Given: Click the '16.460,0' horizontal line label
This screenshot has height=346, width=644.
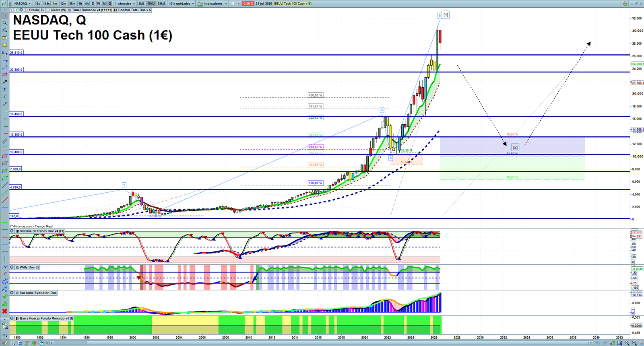Looking at the screenshot, I should pyautogui.click(x=17, y=114).
